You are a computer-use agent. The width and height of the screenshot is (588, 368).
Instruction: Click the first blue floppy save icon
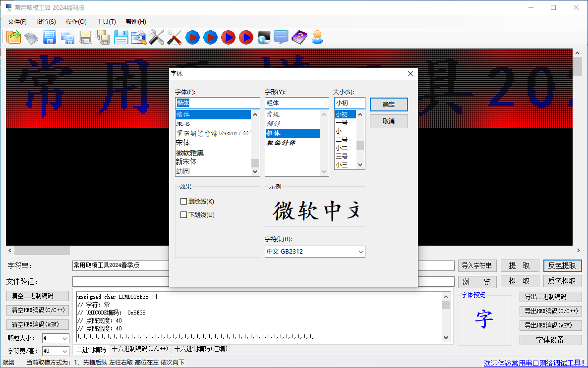(49, 37)
